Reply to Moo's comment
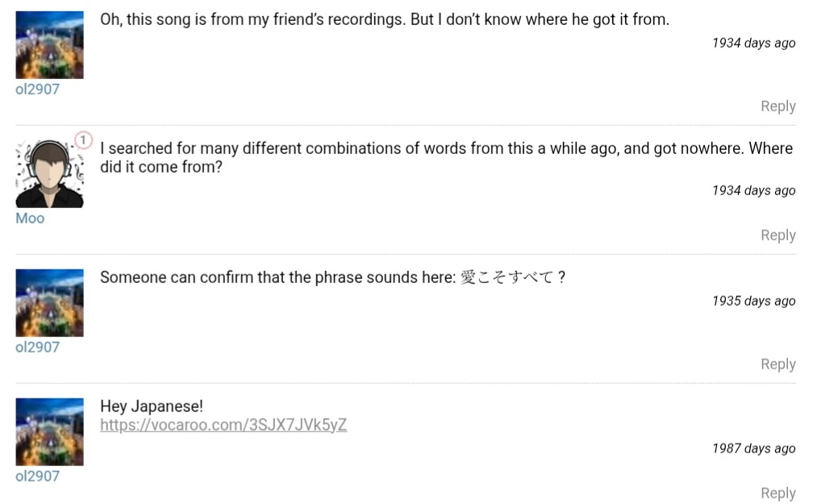 pos(778,235)
